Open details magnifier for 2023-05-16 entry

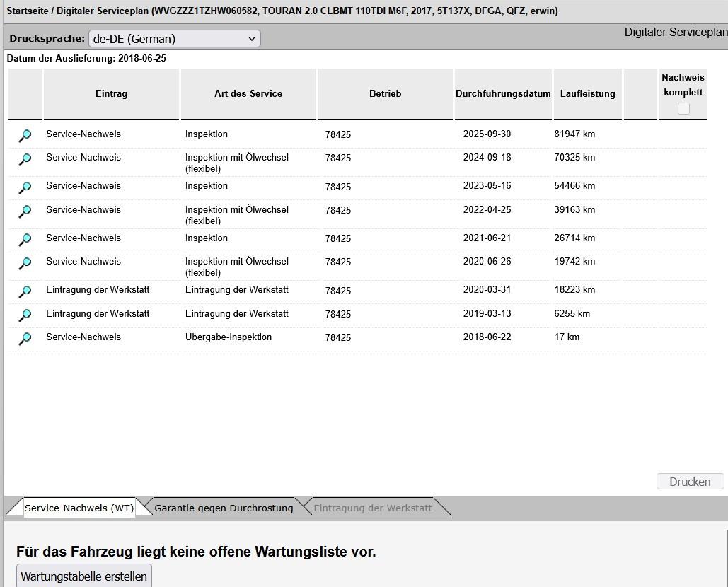25,187
